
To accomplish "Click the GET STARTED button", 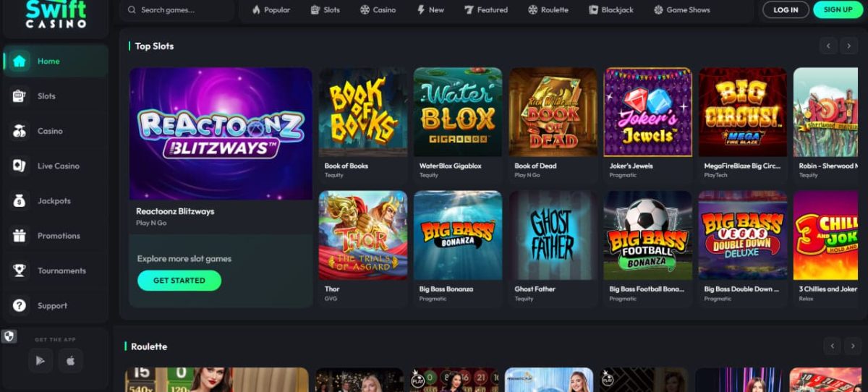I will point(179,281).
